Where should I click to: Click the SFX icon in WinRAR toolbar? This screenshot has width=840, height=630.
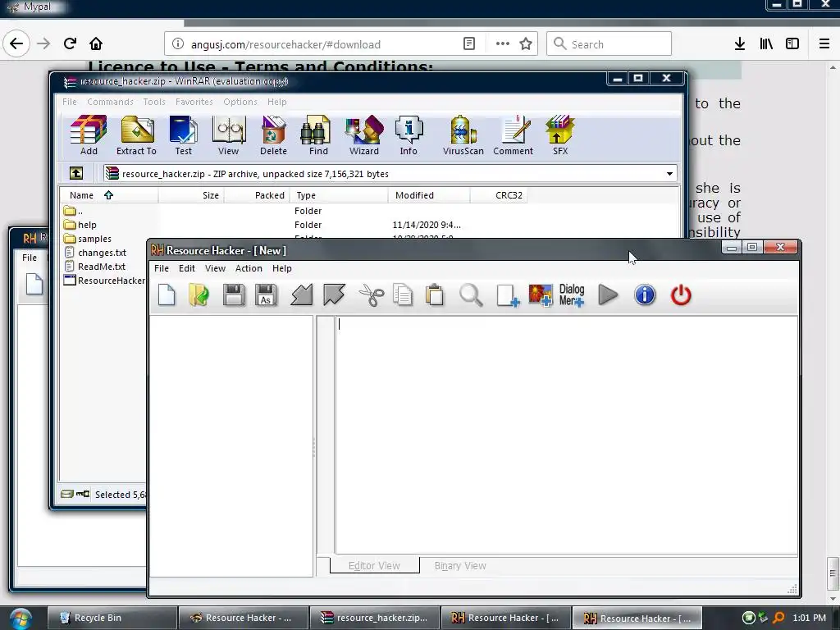[559, 135]
